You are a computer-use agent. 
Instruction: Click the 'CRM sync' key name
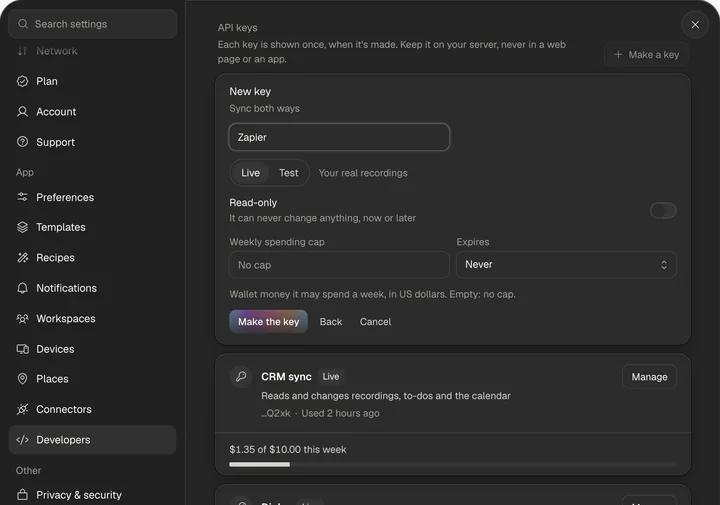pos(286,376)
